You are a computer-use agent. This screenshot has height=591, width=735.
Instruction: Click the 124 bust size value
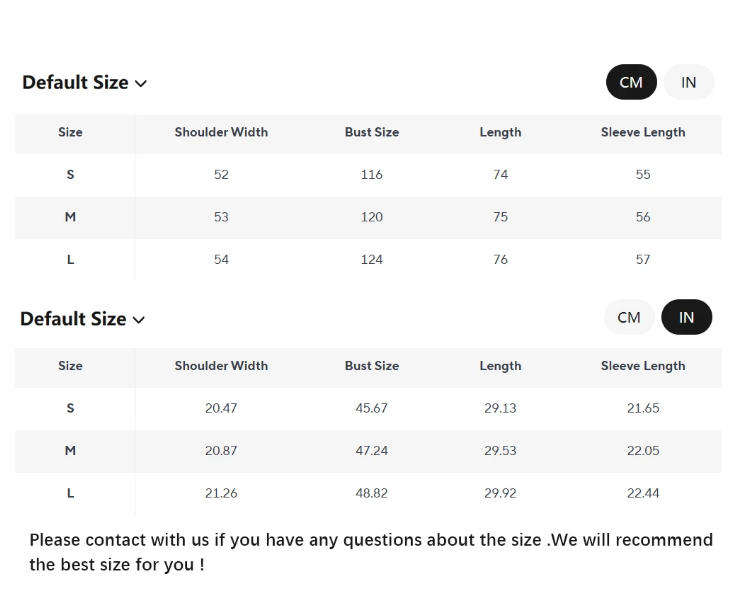pyautogui.click(x=372, y=260)
